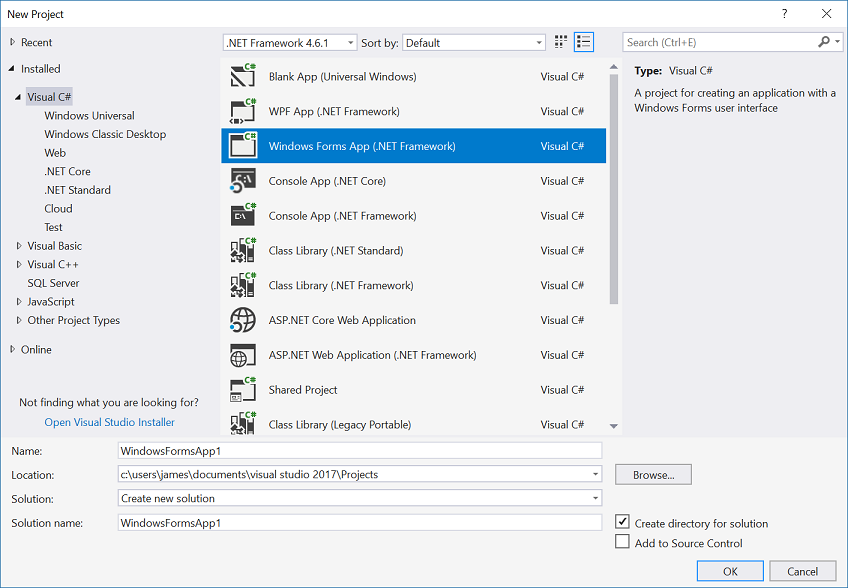
Task: Select the SQL Server category
Action: tap(53, 283)
